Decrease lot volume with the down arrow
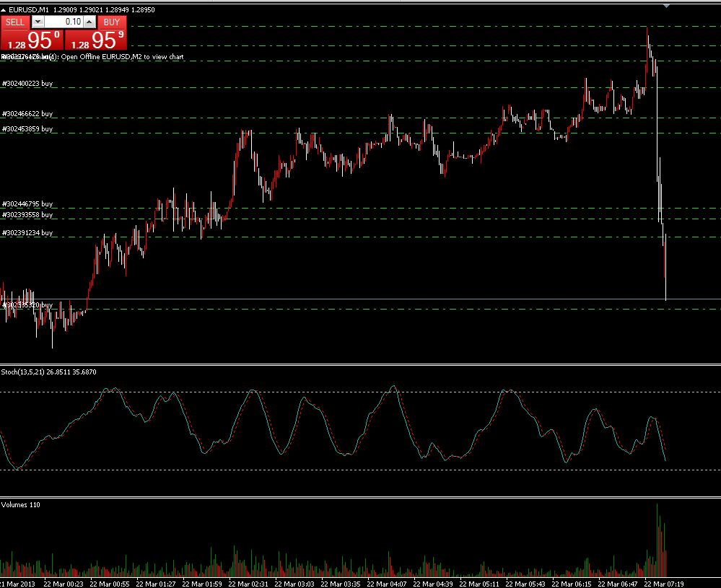Viewport: 721px width, 588px height. (x=38, y=22)
